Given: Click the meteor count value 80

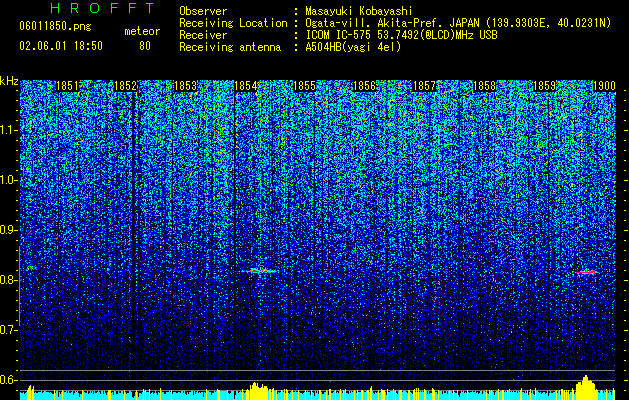Looking at the screenshot, I should [x=145, y=46].
